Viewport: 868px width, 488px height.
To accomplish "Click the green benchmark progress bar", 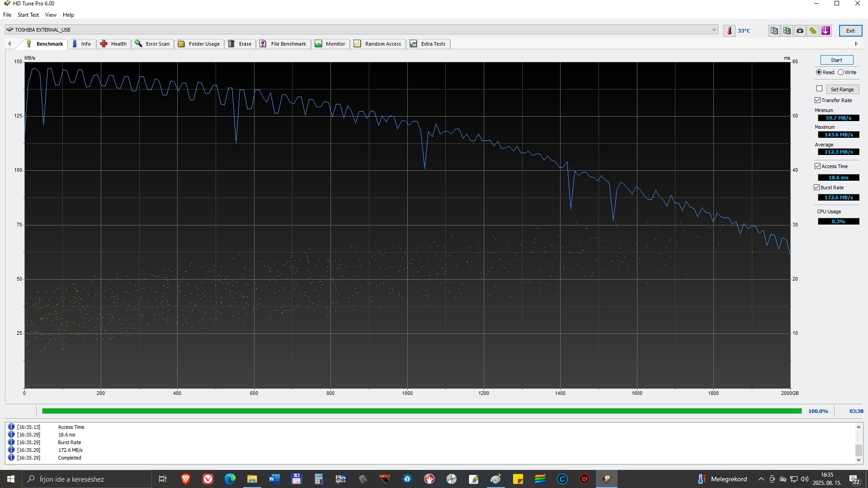I will click(421, 411).
